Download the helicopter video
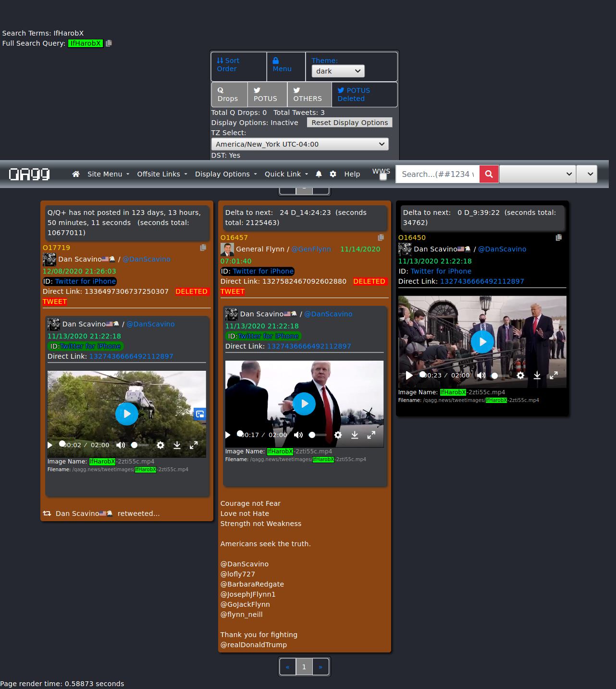 [x=177, y=445]
